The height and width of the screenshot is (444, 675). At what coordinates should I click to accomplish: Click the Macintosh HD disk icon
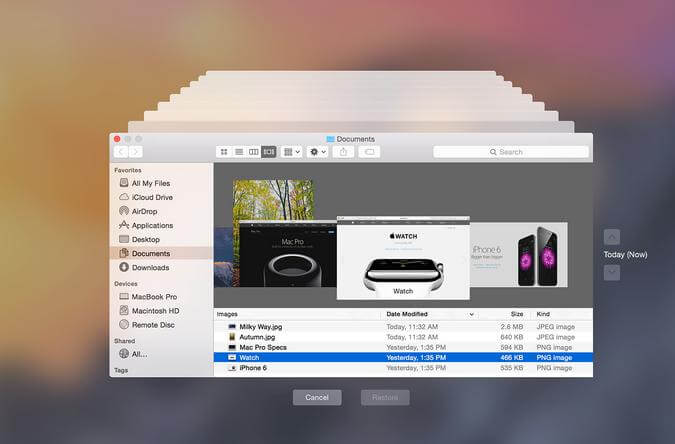click(124, 310)
